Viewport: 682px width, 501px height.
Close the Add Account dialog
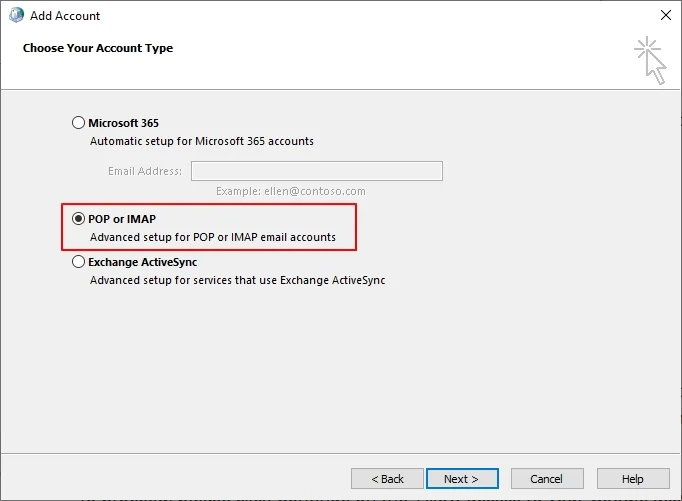665,16
